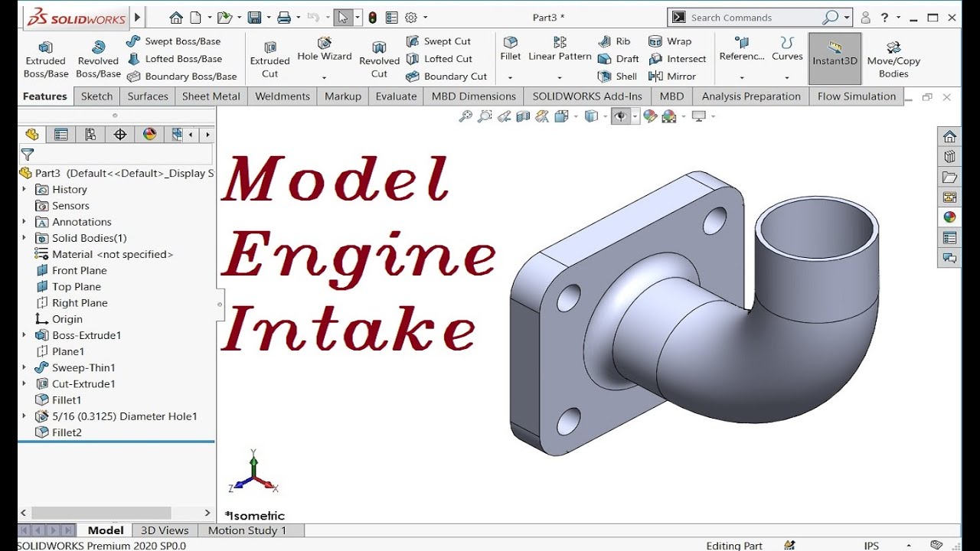
Task: Choose the Swept Boss/Base feature
Action: [x=174, y=41]
